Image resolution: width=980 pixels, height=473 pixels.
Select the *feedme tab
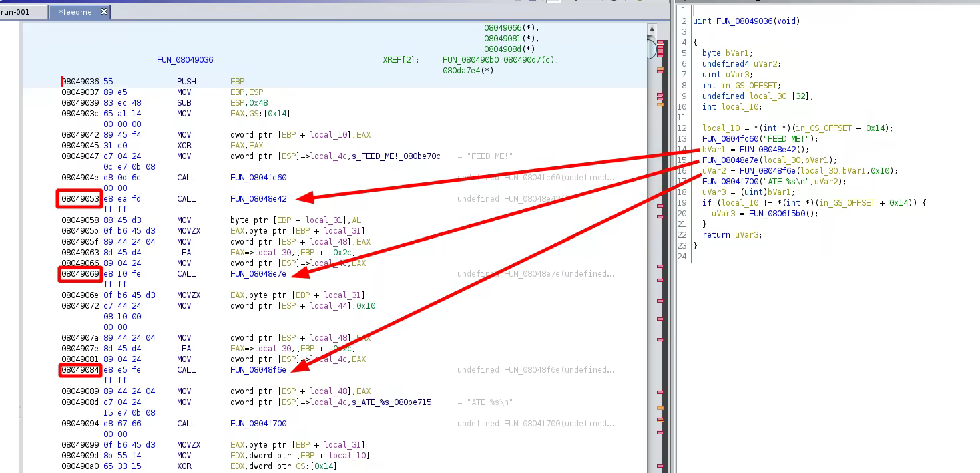pyautogui.click(x=74, y=12)
